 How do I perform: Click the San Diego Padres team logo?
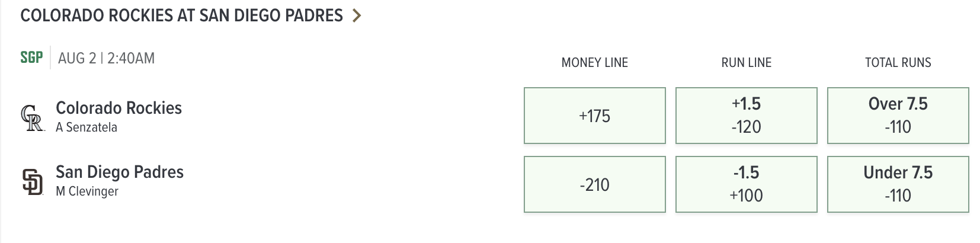point(33,182)
